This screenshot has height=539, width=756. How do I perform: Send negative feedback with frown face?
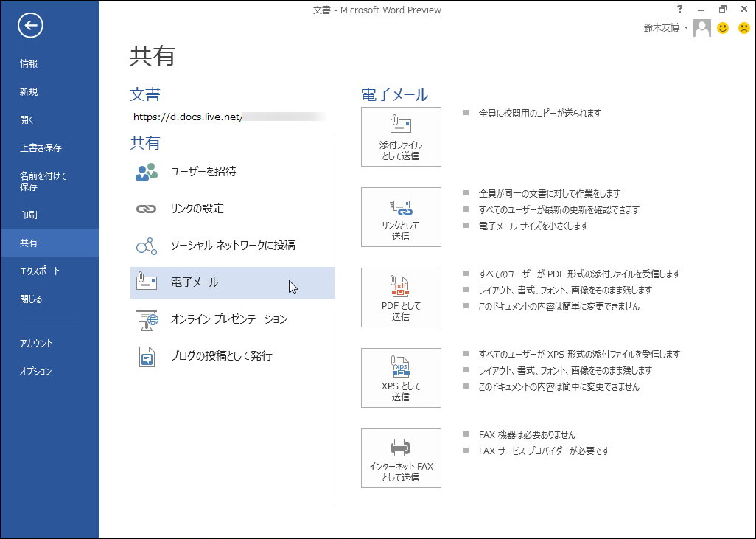tap(744, 28)
